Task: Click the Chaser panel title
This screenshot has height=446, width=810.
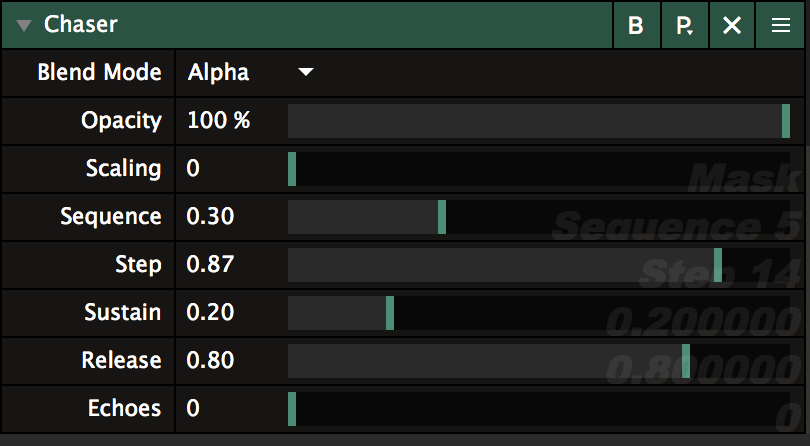Action: [x=81, y=25]
